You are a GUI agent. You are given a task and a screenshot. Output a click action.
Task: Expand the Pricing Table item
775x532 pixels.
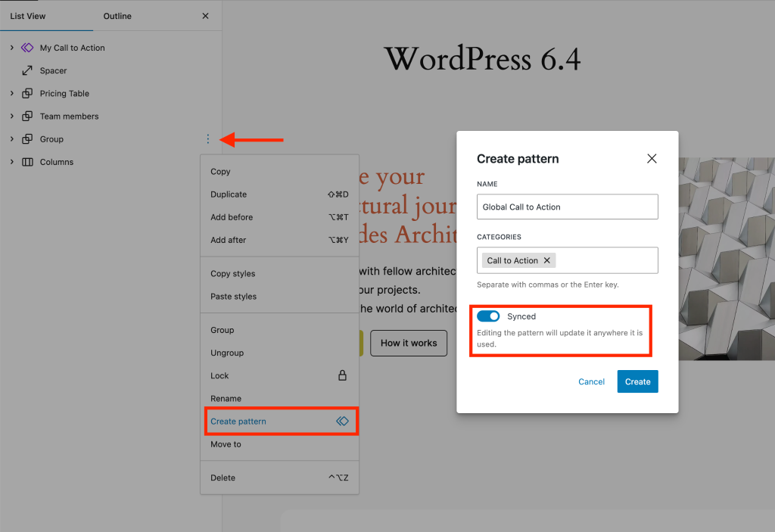click(12, 93)
